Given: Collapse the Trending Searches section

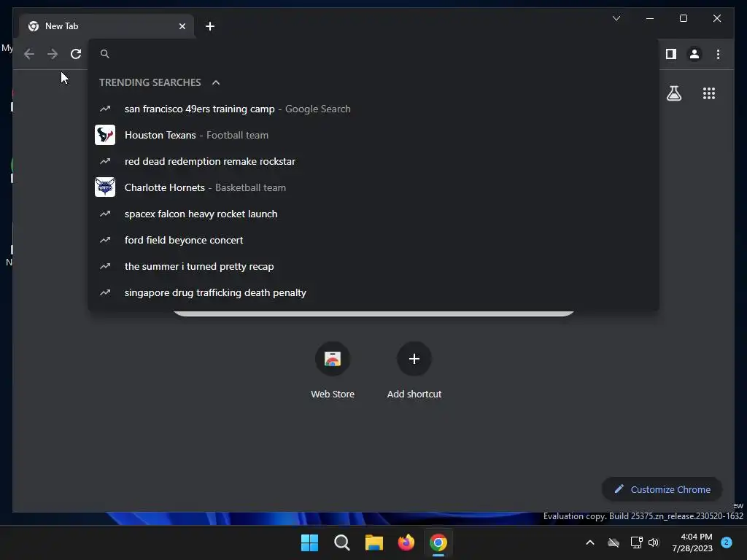Looking at the screenshot, I should coord(216,82).
